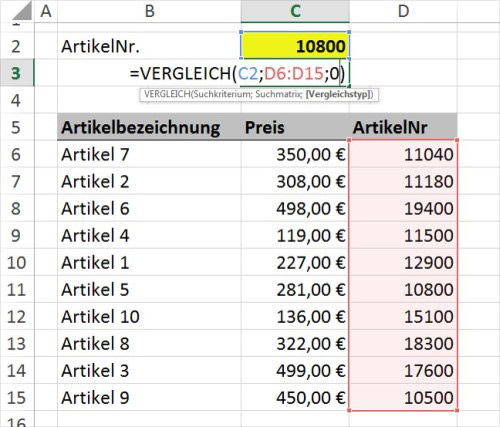This screenshot has height=427, width=500.
Task: Select the Artikel 10 cell
Action: [x=149, y=316]
